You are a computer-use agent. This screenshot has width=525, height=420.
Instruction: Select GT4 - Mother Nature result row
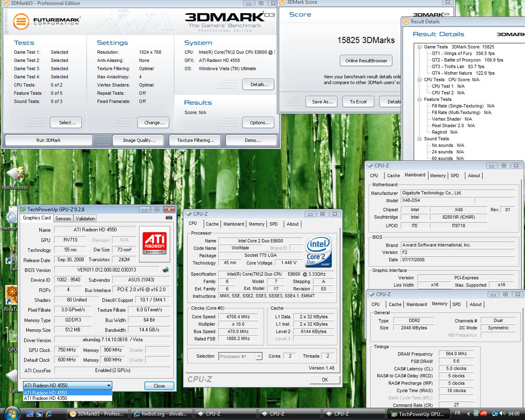463,73
